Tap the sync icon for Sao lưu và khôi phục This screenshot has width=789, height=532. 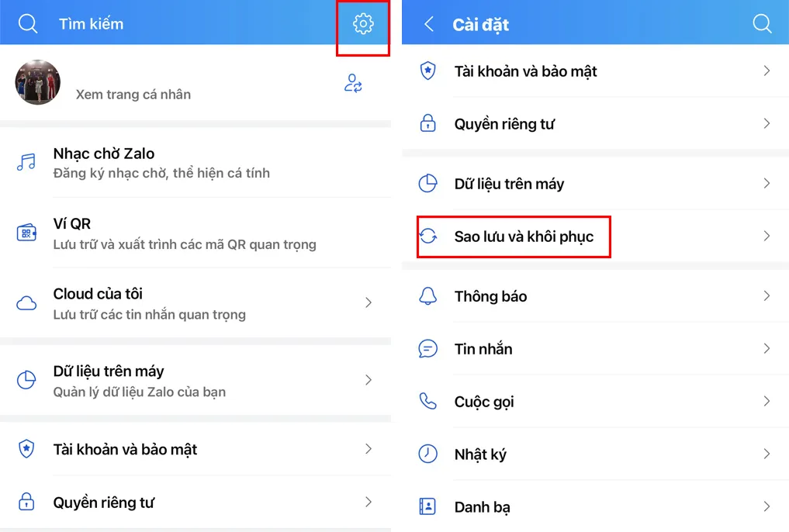coord(428,236)
